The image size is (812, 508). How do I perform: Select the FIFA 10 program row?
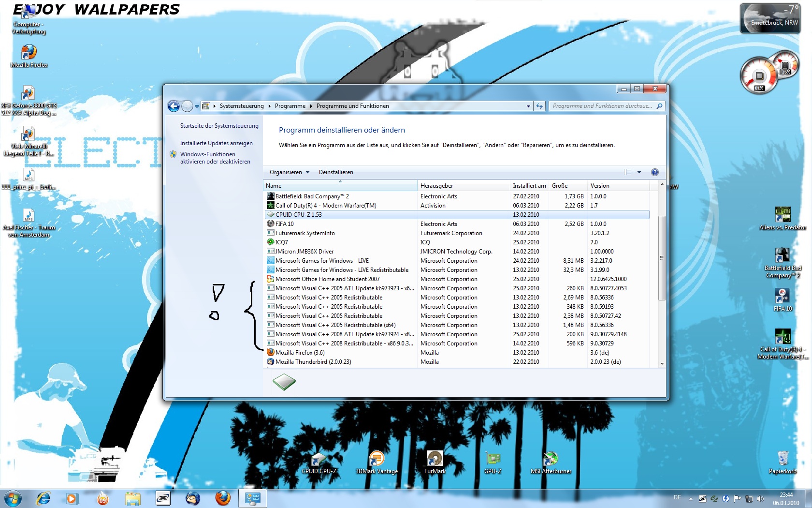[457, 224]
